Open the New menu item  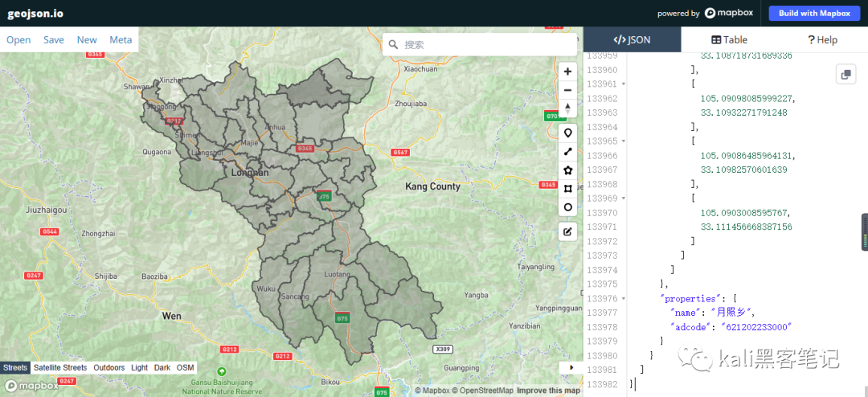pos(87,40)
